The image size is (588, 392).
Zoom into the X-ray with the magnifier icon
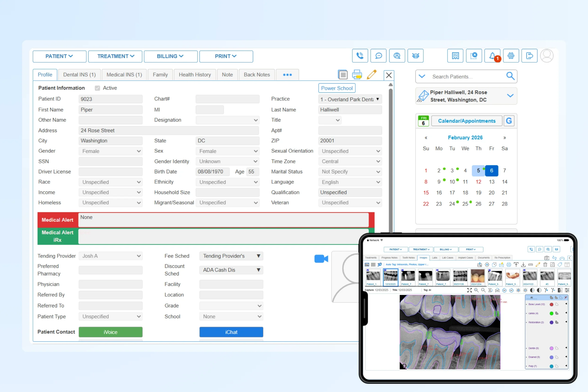coord(476,290)
